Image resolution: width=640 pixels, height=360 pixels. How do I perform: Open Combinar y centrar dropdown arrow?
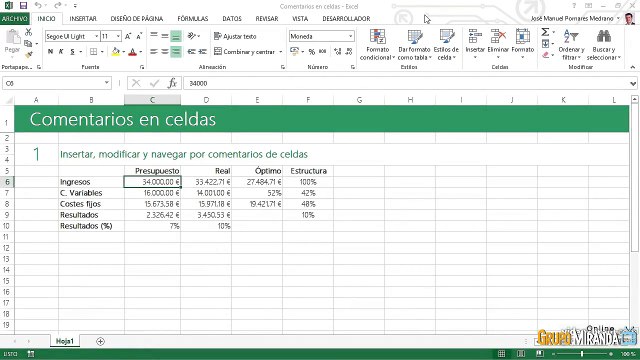[281, 52]
